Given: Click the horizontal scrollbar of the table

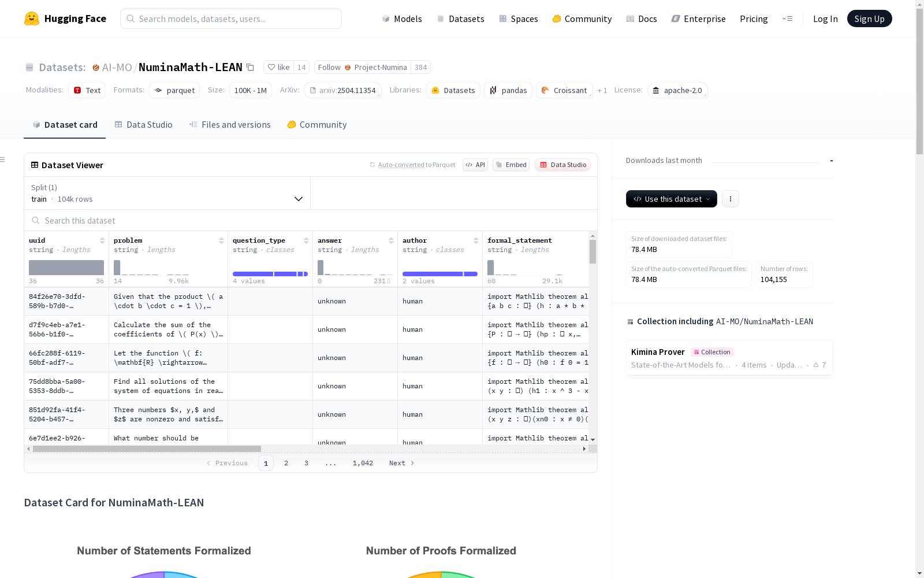Looking at the screenshot, I should [147, 449].
